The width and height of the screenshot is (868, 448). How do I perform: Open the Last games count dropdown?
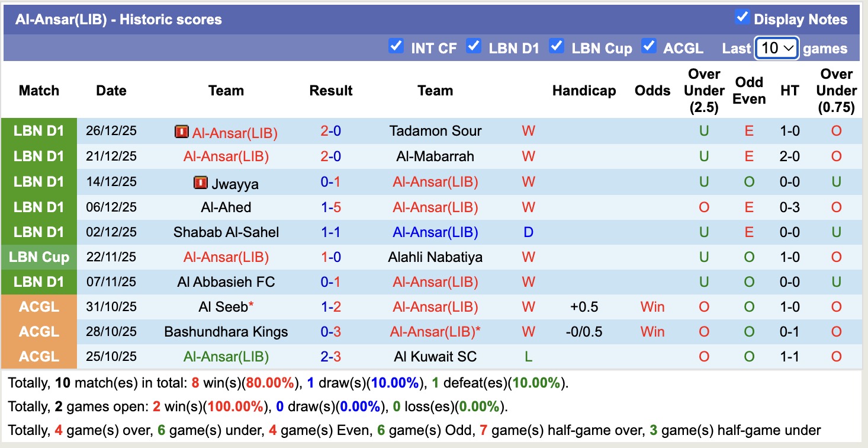tap(776, 47)
